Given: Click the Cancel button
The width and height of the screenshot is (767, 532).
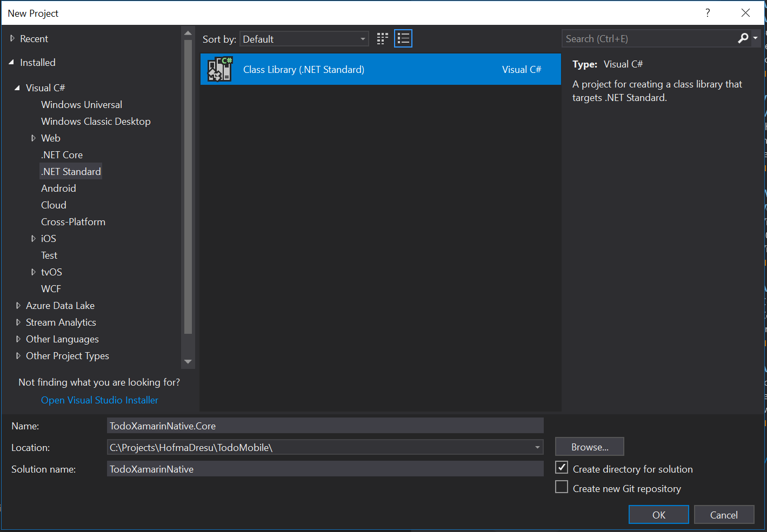Looking at the screenshot, I should (724, 515).
